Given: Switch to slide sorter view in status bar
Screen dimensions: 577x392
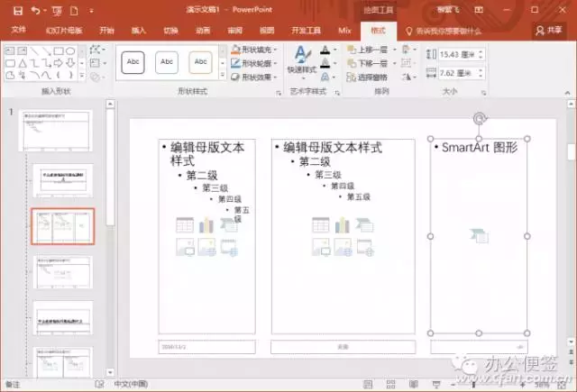Looking at the screenshot, I should [390, 384].
